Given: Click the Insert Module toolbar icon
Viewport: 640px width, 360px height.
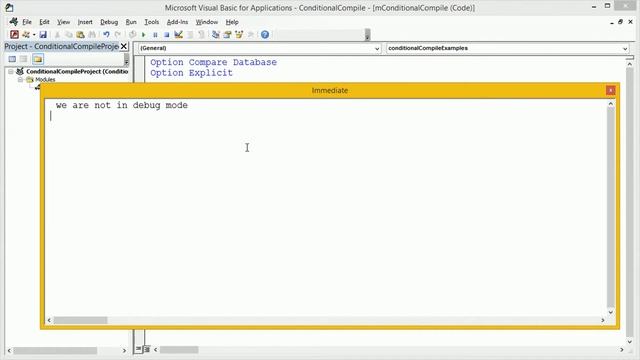Looking at the screenshot, I should point(26,35).
